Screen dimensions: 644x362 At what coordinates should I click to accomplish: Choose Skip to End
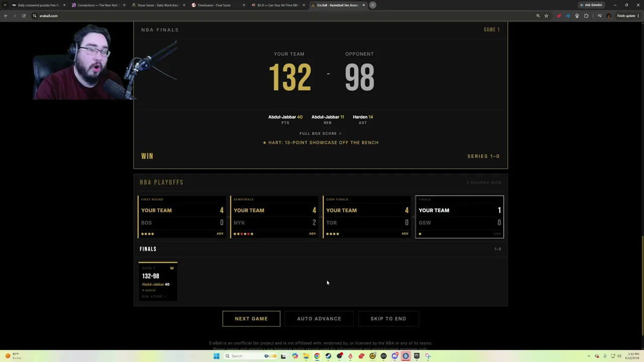point(388,319)
